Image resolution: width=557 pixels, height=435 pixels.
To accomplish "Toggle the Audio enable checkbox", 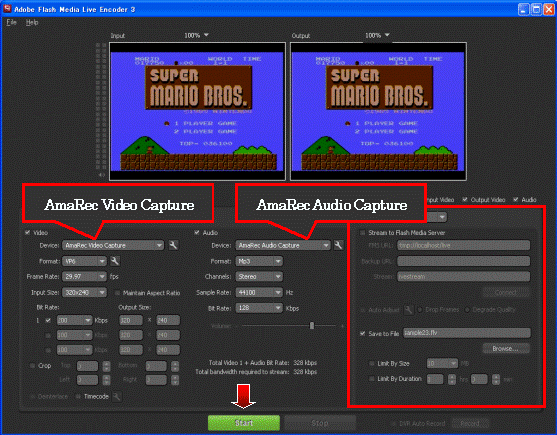I will [x=197, y=233].
